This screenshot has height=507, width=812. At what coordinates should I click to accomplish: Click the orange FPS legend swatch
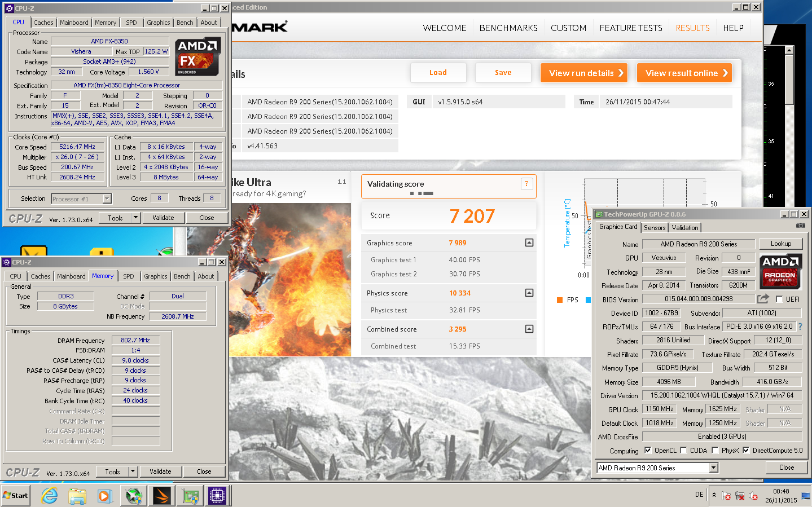pyautogui.click(x=560, y=300)
